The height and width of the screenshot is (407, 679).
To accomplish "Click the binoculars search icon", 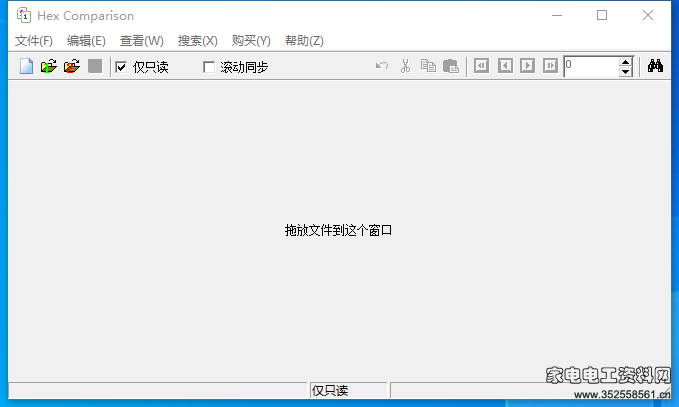I will (x=655, y=66).
